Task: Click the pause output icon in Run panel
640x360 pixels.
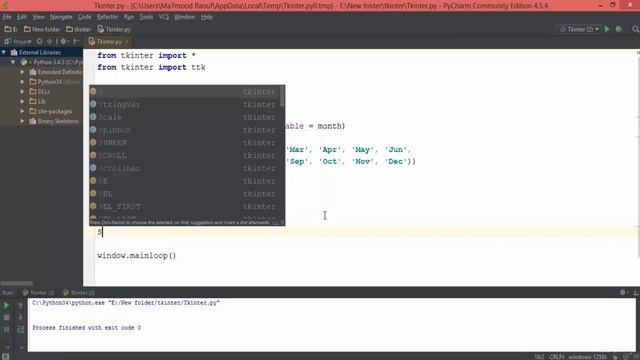Action: [x=7, y=329]
